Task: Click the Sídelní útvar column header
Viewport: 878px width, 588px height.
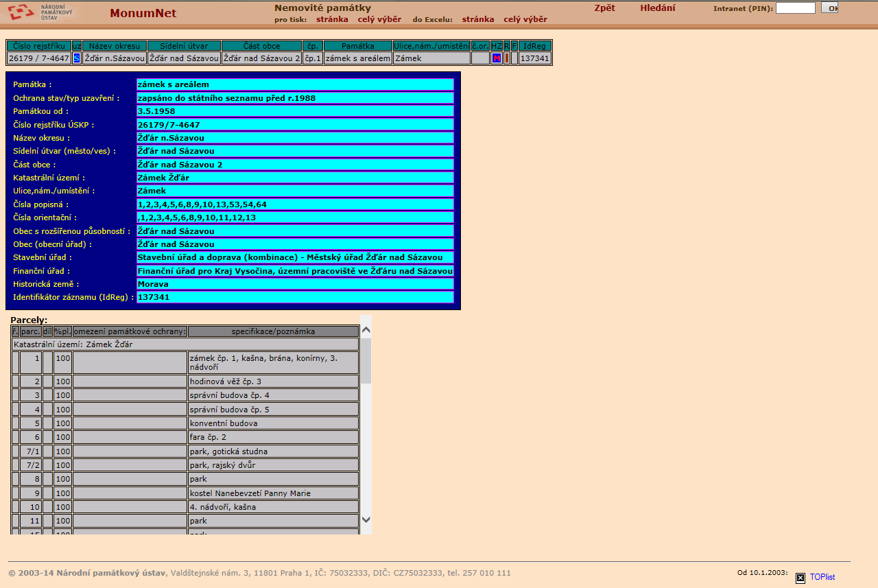Action: coord(184,46)
